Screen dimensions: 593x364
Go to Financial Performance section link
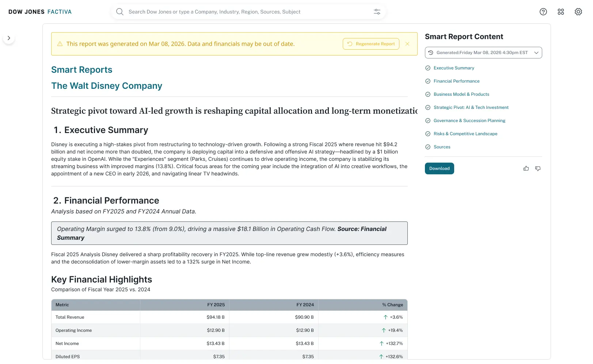point(456,81)
